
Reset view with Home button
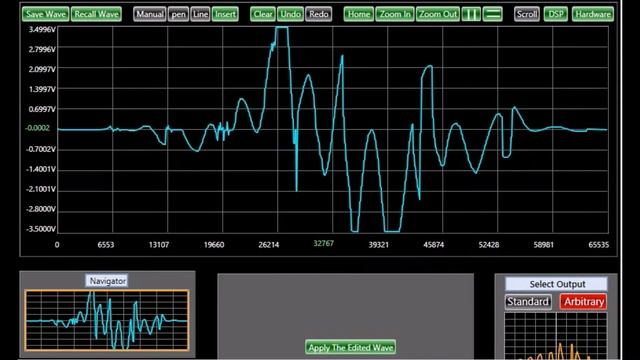click(359, 14)
